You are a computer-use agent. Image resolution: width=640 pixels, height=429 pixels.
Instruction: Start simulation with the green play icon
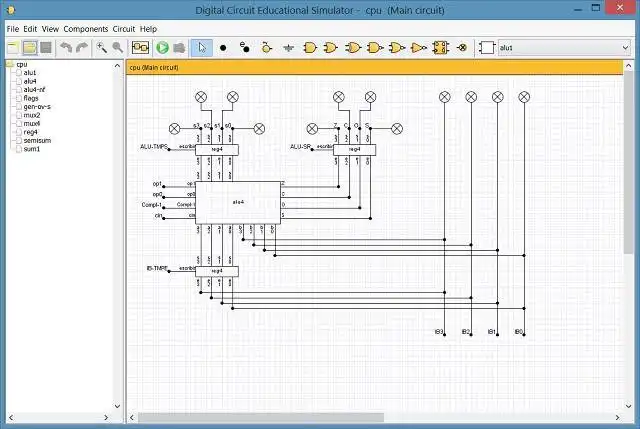[162, 48]
